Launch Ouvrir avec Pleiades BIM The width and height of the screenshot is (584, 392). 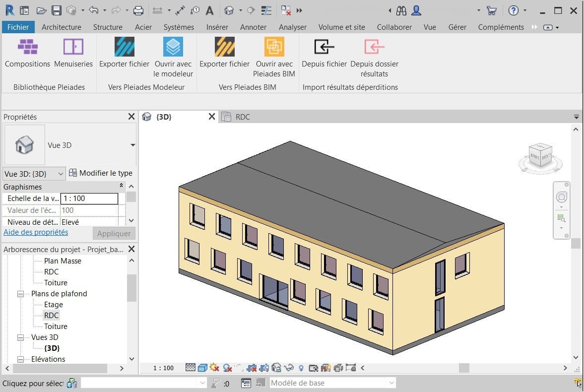pyautogui.click(x=274, y=55)
